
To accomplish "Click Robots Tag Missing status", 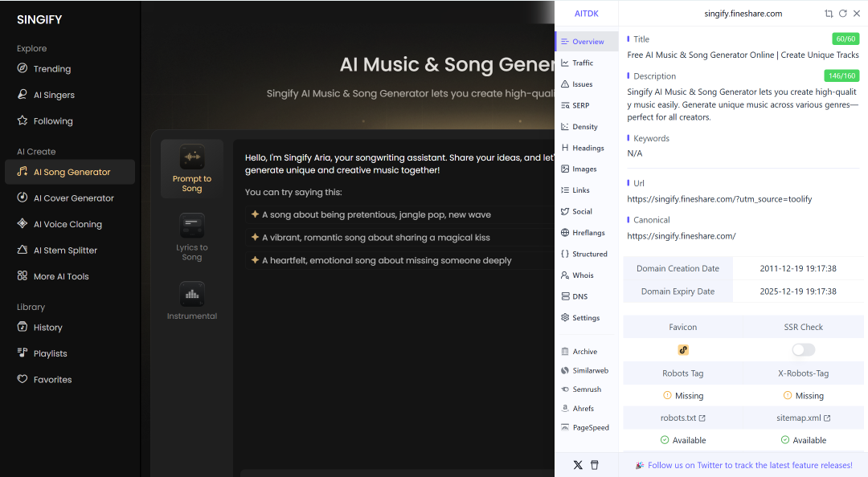I will coord(683,396).
